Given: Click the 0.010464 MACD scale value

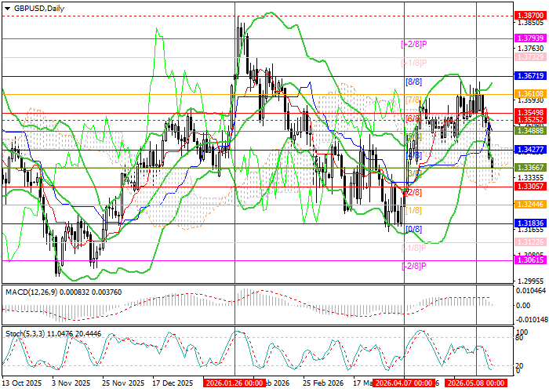Looking at the screenshot, I should 531,291.
